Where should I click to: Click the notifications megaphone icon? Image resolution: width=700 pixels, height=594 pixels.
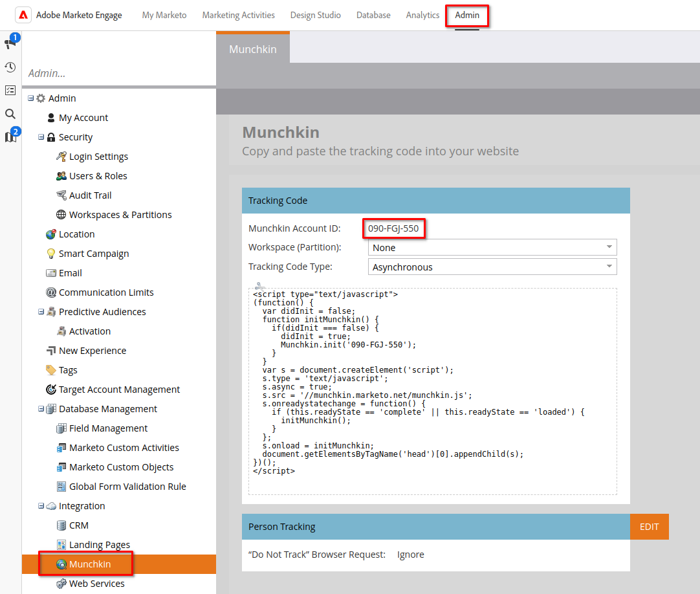(x=10, y=43)
